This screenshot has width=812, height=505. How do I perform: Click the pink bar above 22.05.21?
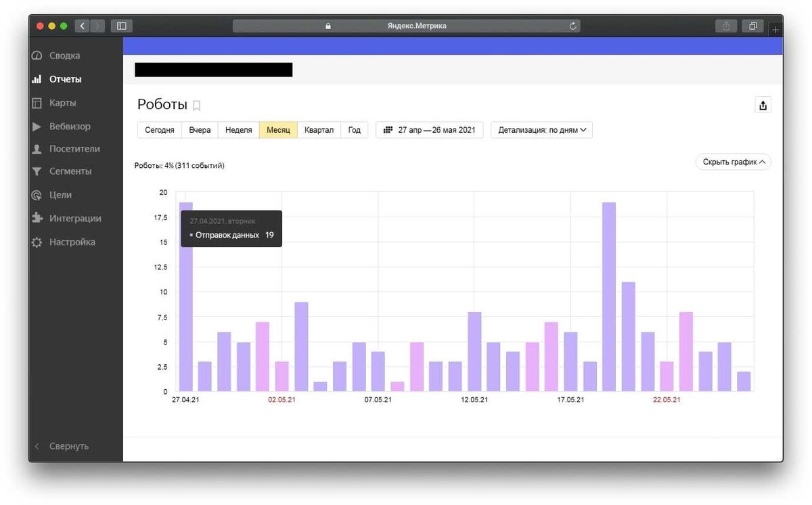click(x=667, y=376)
